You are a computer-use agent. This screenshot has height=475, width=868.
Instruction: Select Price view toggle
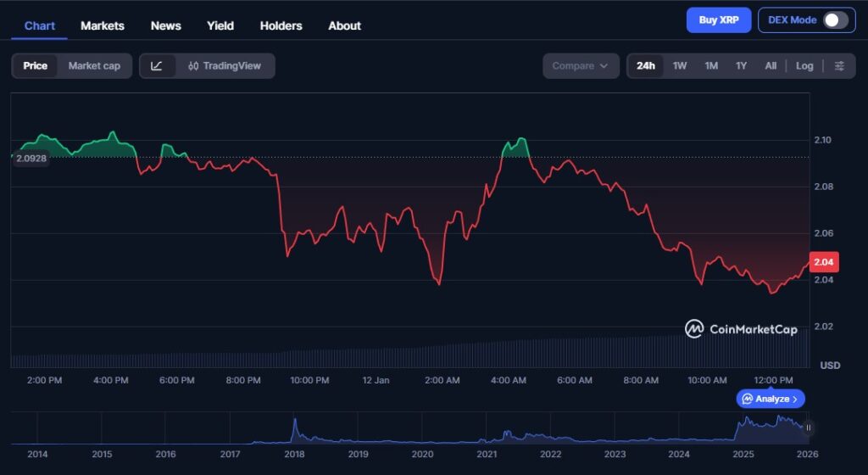35,66
